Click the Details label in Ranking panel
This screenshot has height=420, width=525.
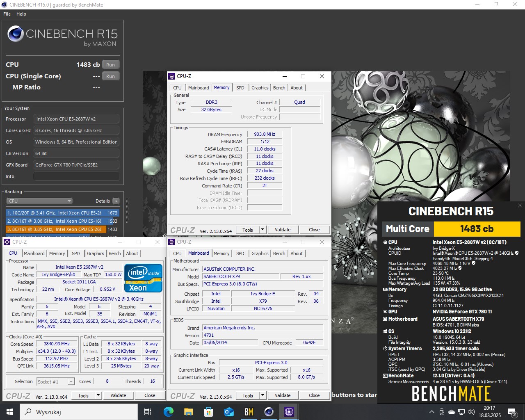[103, 201]
